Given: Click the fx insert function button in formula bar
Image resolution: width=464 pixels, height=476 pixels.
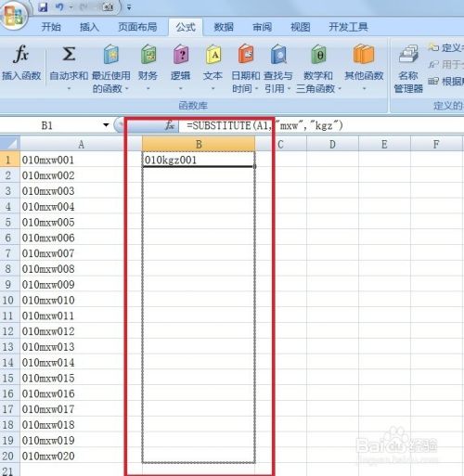Looking at the screenshot, I should coord(170,125).
